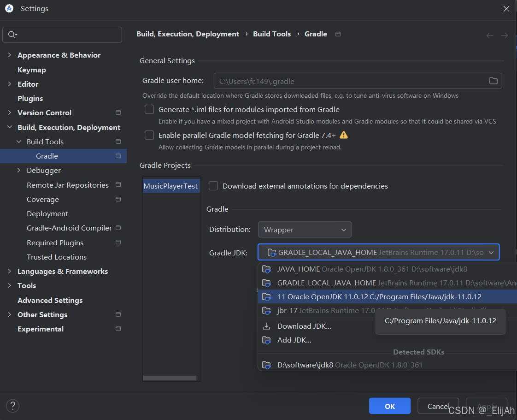This screenshot has width=517, height=420.
Task: Click the JDK icon for detected D:\software\jdk8
Action: coord(266,365)
